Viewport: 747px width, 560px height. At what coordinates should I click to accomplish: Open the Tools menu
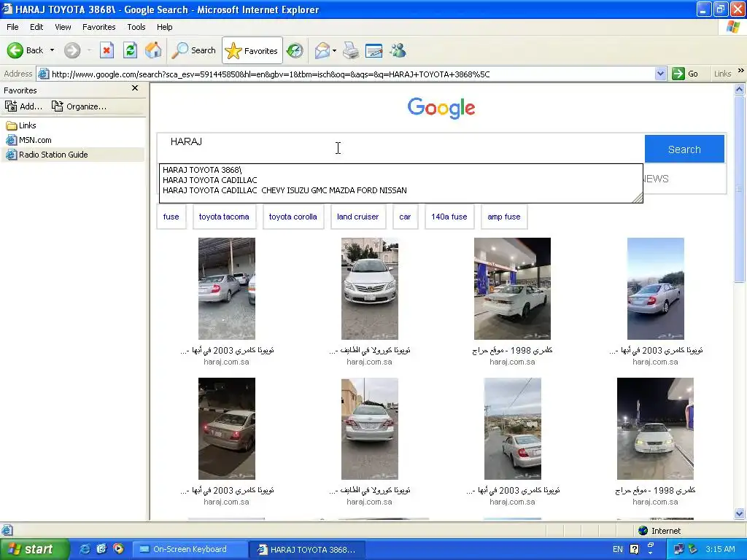(x=136, y=27)
